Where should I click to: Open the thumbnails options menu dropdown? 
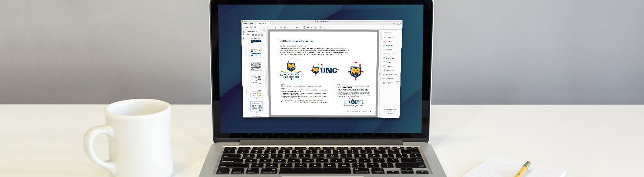point(248,35)
